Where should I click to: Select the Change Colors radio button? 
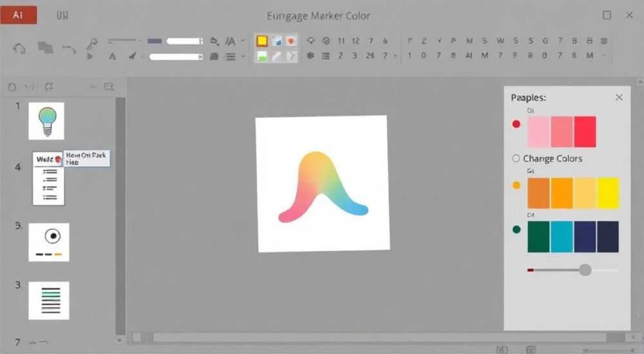(x=516, y=158)
